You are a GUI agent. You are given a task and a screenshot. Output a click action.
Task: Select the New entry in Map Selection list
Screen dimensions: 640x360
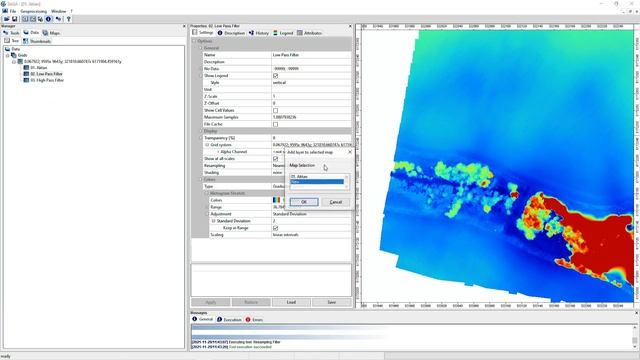tap(317, 182)
